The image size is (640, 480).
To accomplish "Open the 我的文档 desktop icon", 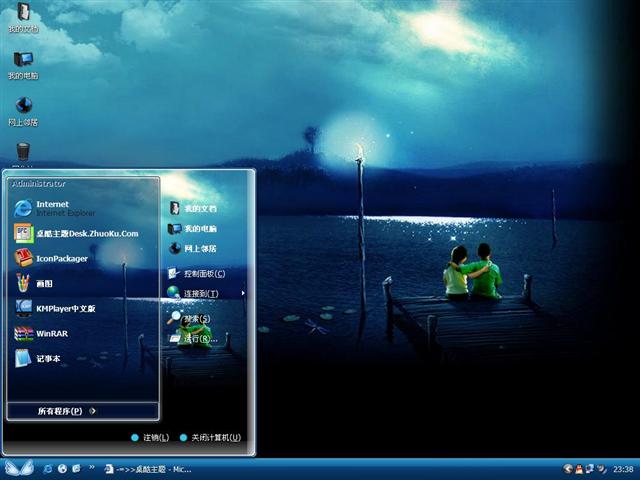I will pyautogui.click(x=23, y=17).
